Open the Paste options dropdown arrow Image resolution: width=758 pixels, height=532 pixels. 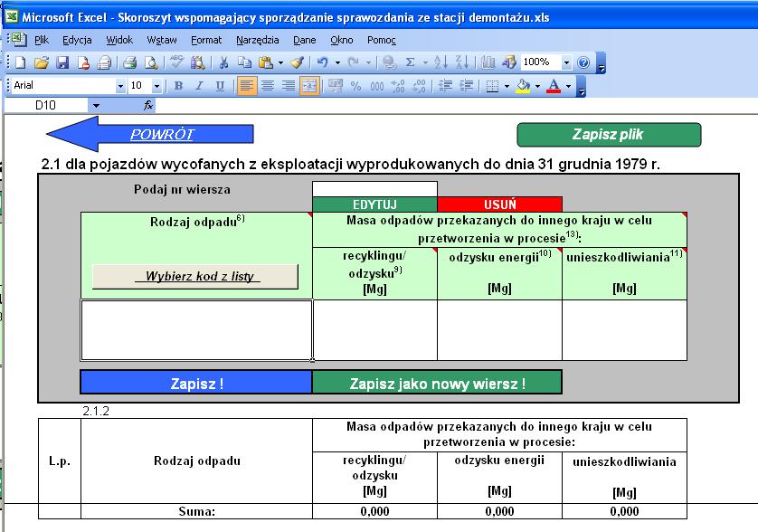pos(280,62)
